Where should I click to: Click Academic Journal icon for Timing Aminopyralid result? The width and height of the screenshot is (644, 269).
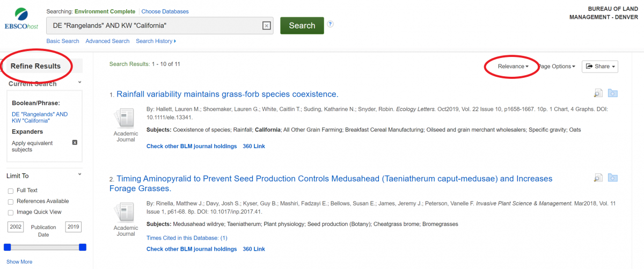click(x=126, y=213)
